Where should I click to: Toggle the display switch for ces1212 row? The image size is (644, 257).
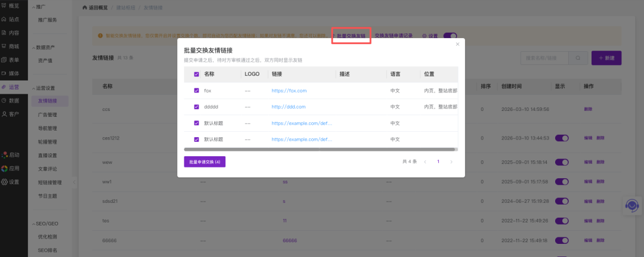[x=562, y=138]
